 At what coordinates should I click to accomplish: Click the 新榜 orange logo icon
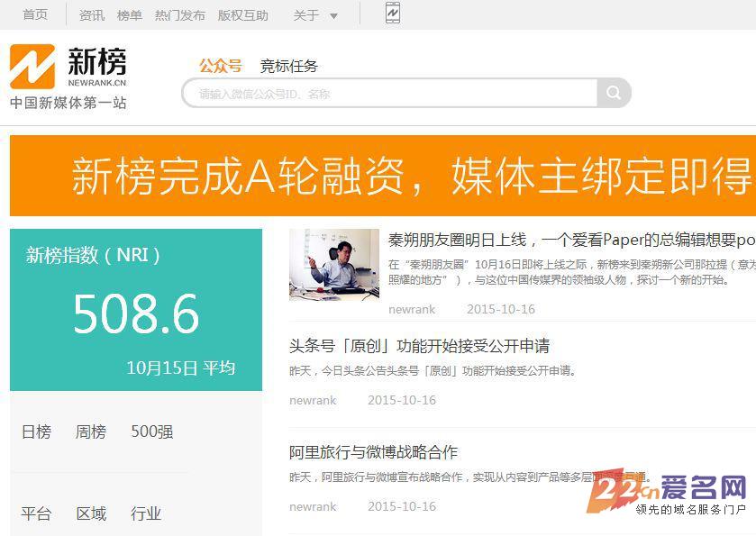33,66
